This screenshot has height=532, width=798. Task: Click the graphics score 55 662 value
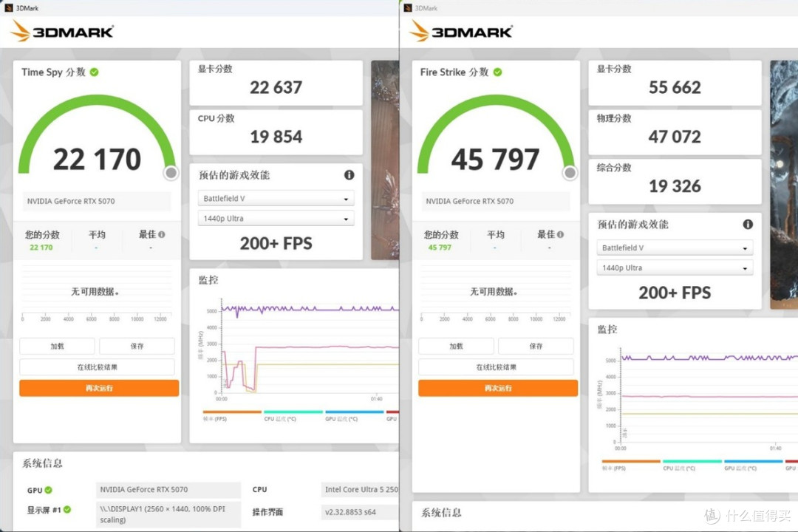[x=675, y=88]
